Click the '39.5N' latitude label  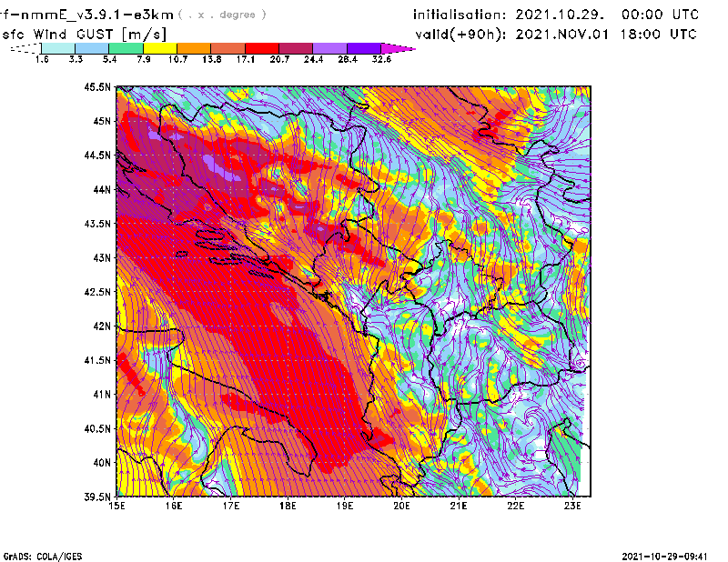pos(97,497)
